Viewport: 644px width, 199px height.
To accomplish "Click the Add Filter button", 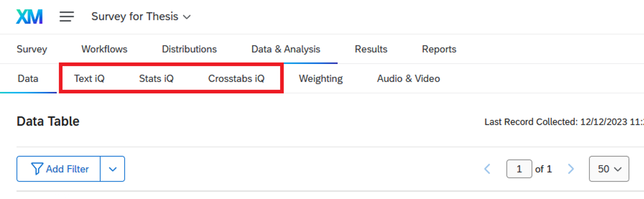I will tap(59, 169).
